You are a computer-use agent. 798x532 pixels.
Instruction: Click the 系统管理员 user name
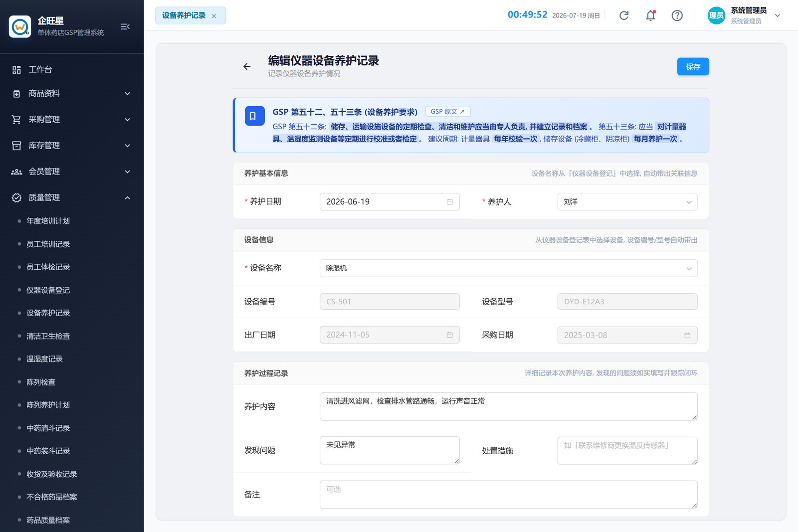(x=749, y=10)
